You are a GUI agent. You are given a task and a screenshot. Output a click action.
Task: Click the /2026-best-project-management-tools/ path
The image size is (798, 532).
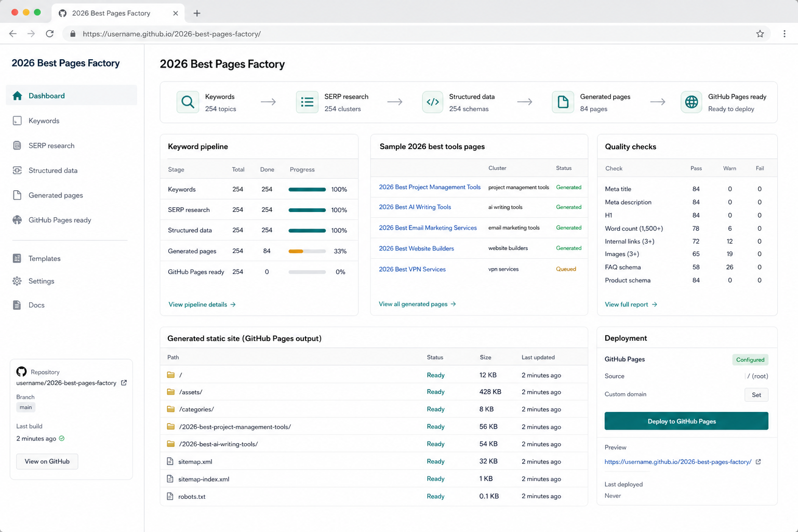pos(235,427)
